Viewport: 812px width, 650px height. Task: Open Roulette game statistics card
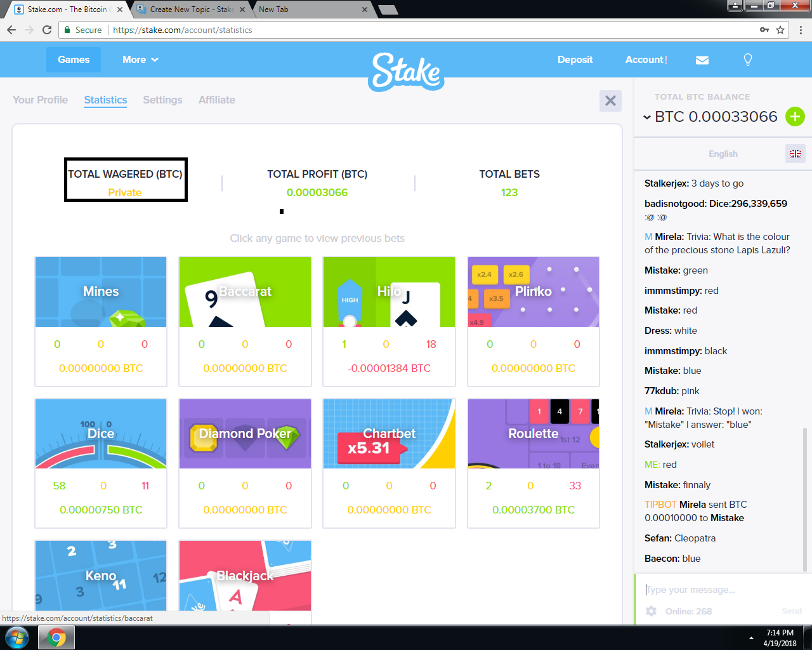pyautogui.click(x=534, y=463)
